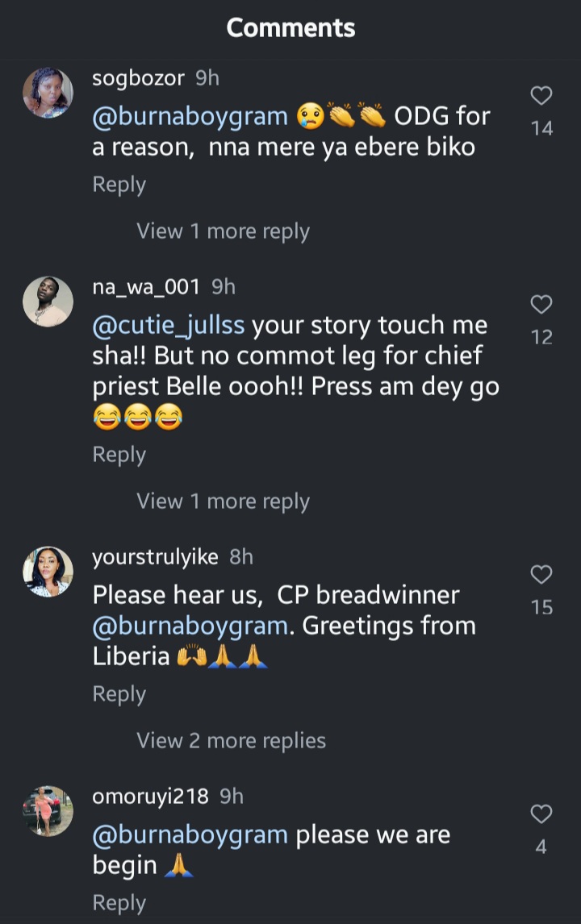581x924 pixels.
Task: Like yourstrulyike's comment
Action: (x=541, y=575)
